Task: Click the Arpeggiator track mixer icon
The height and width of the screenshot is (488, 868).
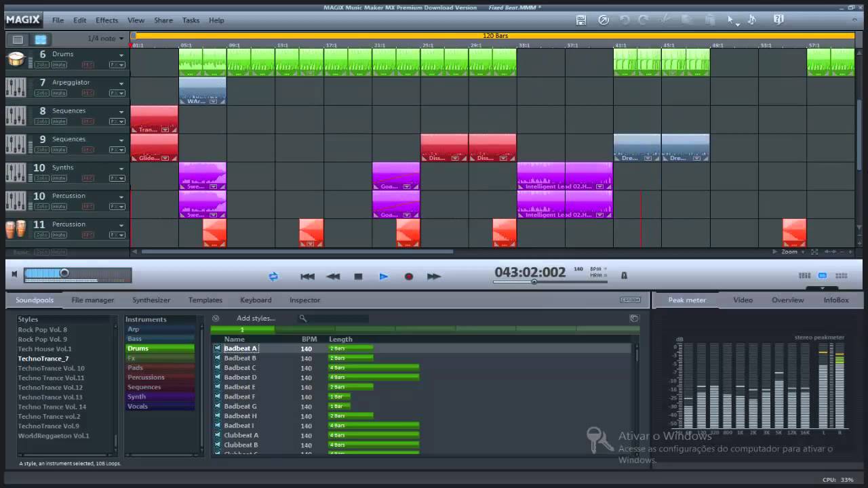Action: [x=16, y=87]
